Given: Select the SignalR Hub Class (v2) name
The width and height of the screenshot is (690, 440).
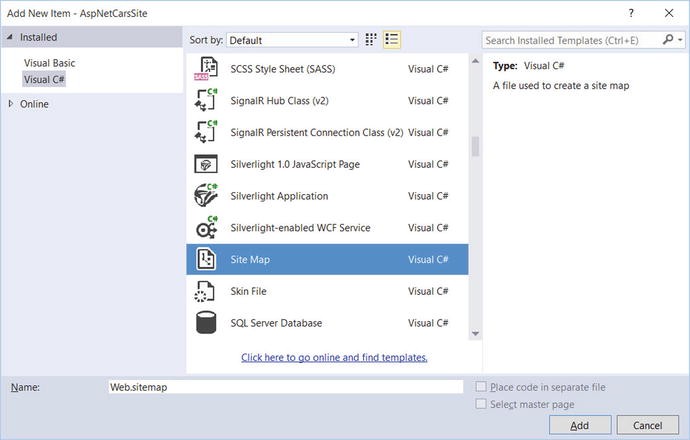Looking at the screenshot, I should [279, 101].
